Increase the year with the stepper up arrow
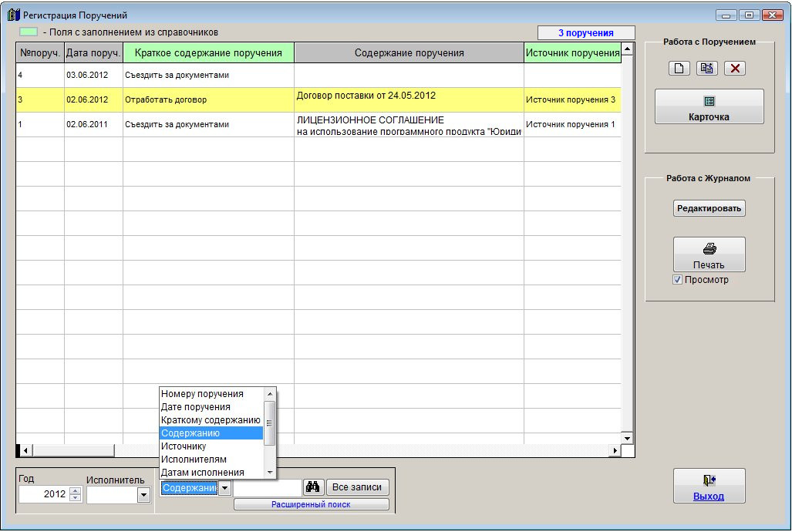This screenshot has height=532, width=792. click(75, 491)
